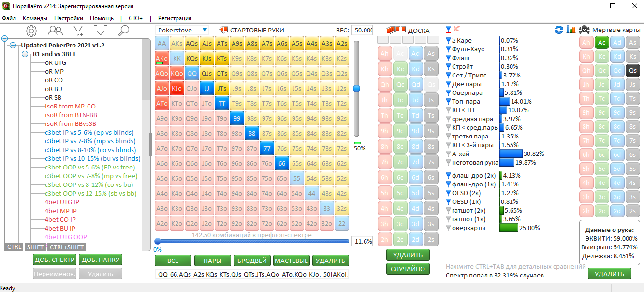Toggle AKo hand in the matrix
The height and width of the screenshot is (292, 644).
coord(162,58)
